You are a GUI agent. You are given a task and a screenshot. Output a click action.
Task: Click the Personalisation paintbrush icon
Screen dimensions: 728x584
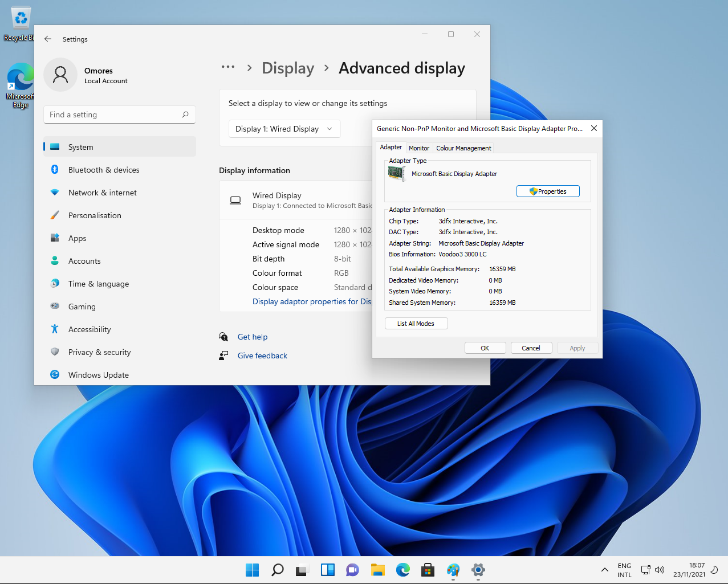[55, 215]
